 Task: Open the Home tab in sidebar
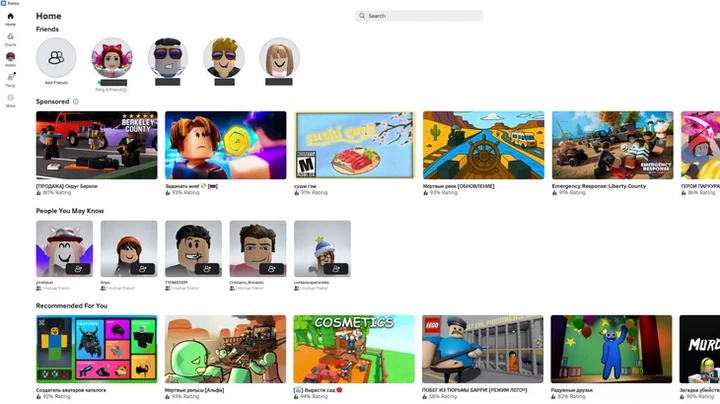10,19
